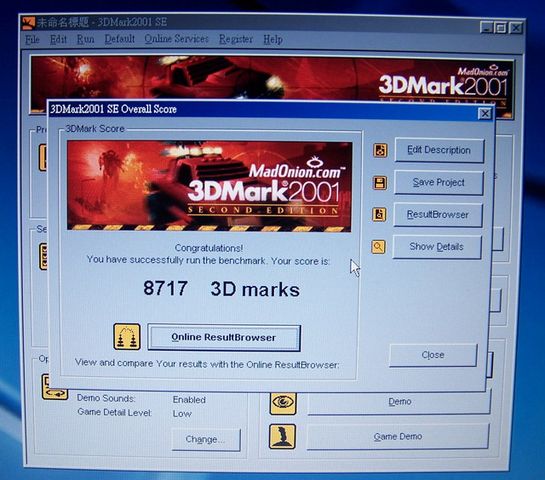Click the main window 3DMark2001 header banner
This screenshot has width=545, height=480.
(x=271, y=79)
